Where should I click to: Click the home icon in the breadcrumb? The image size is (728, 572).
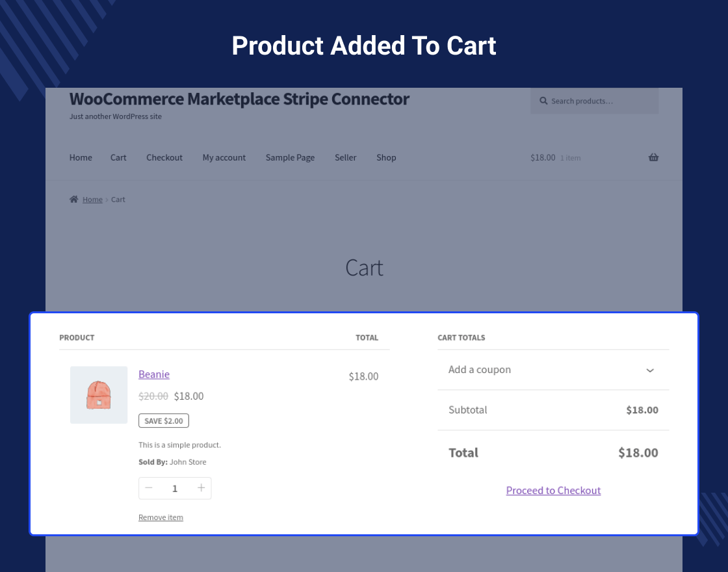(x=73, y=199)
